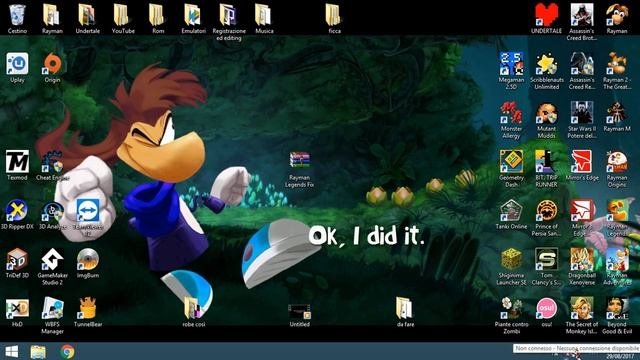
Task: Launch Monster Allergy shortcut
Action: tap(511, 113)
